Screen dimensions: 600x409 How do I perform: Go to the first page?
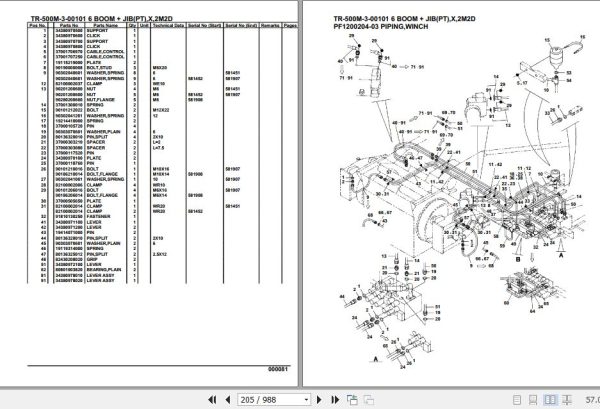[x=212, y=400]
